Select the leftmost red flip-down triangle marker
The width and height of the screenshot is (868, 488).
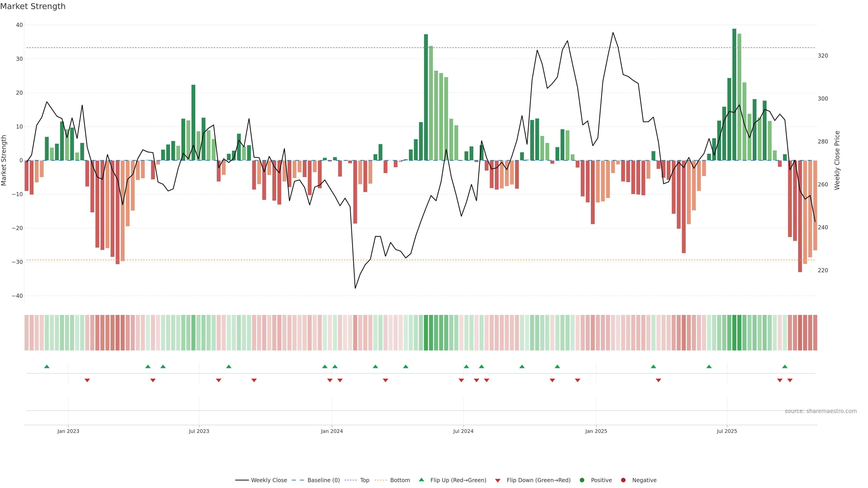[x=87, y=380]
